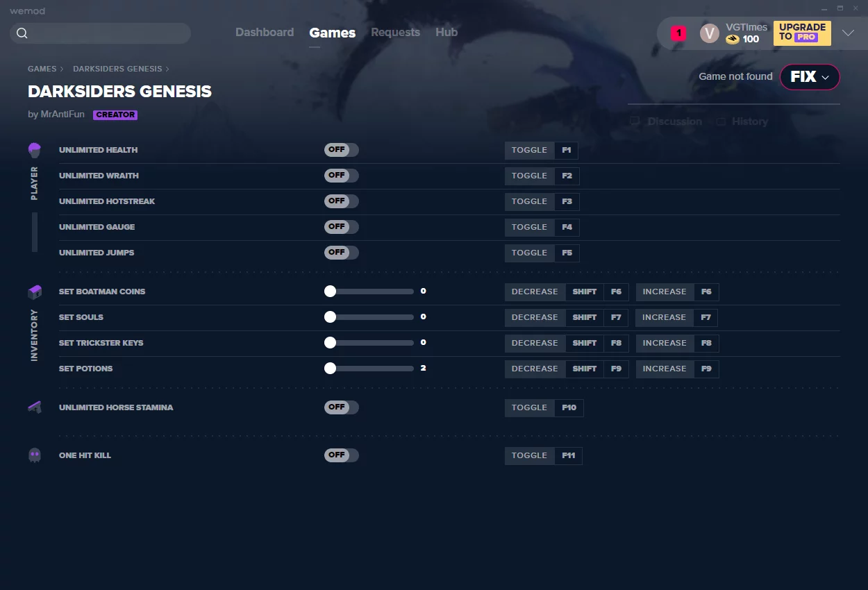Click Decrease button for Souls

coord(535,317)
